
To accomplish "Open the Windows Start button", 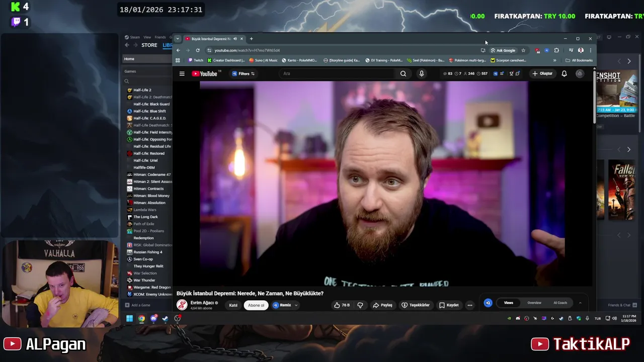I will [129, 318].
